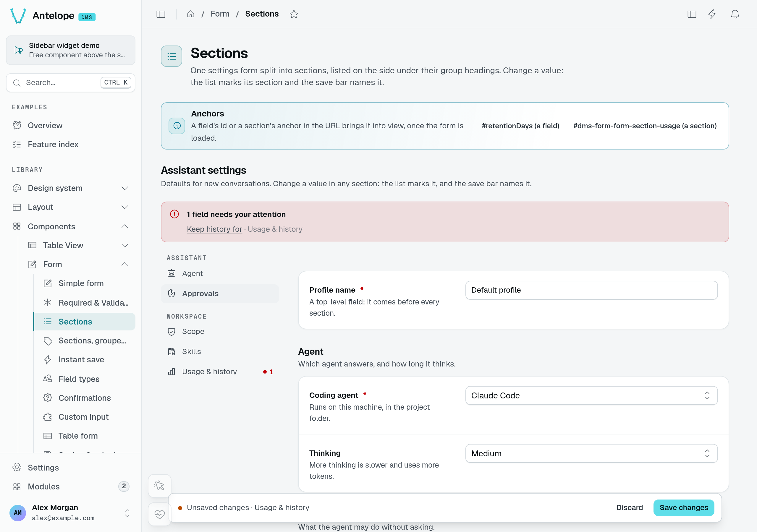
Task: Expand the Layout menu chevron
Action: tap(124, 207)
